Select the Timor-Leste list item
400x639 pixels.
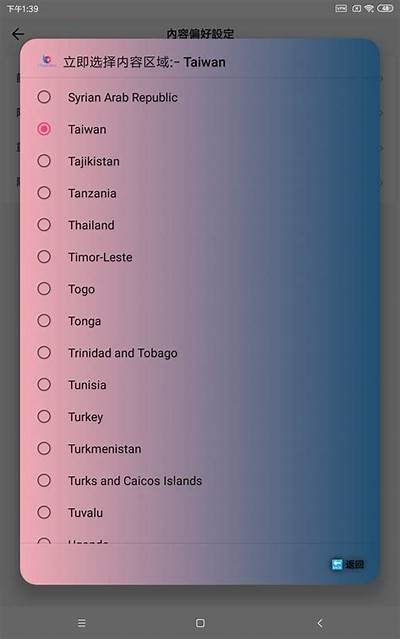point(200,257)
